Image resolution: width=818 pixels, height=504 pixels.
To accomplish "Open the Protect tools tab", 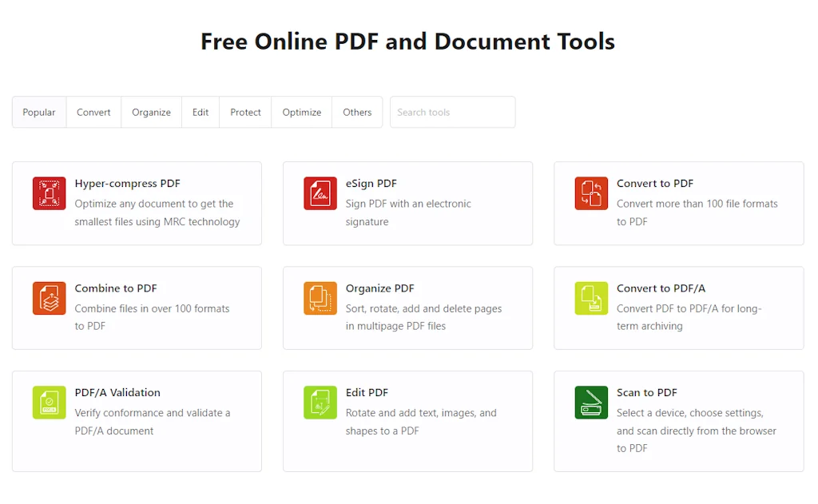I will 244,112.
